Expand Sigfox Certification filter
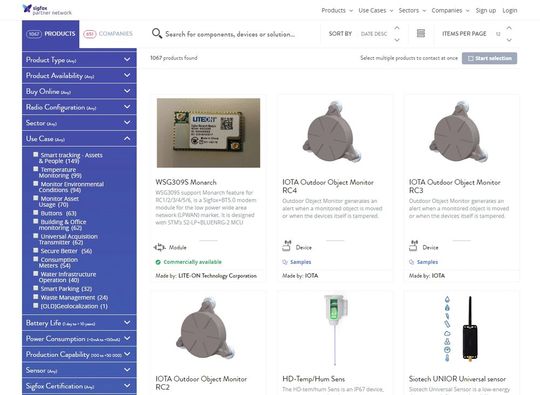540x395 pixels. pos(79,386)
